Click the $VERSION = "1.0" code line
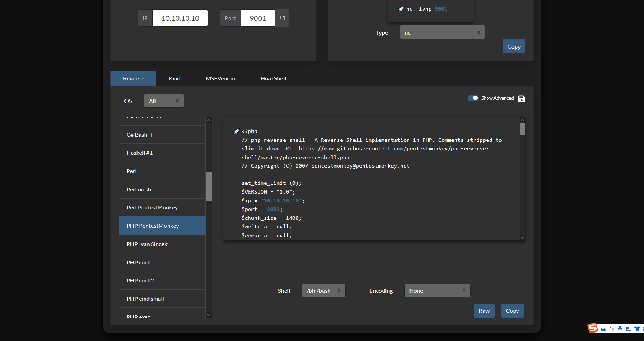 (268, 192)
